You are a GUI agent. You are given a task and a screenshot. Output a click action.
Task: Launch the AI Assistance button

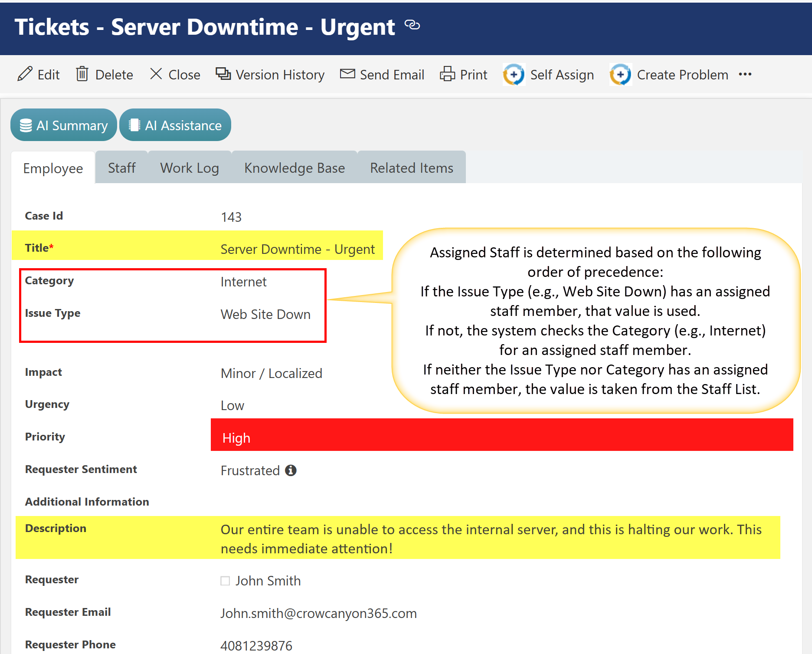point(175,125)
